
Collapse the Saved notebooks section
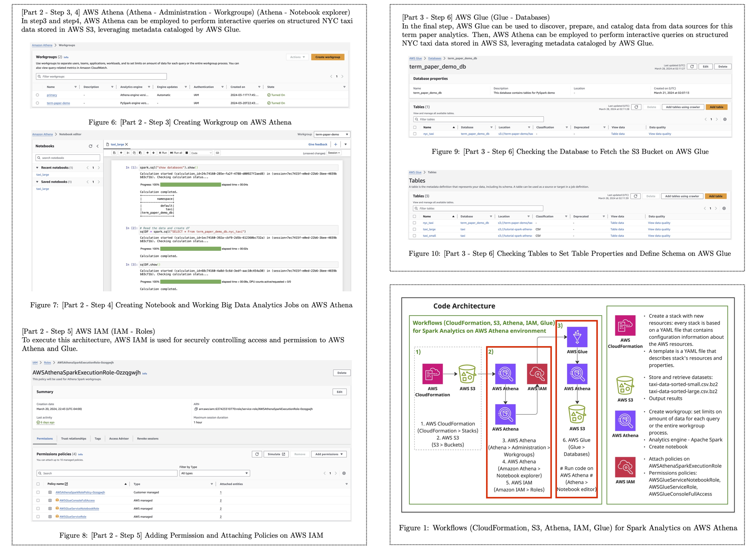[x=37, y=182]
